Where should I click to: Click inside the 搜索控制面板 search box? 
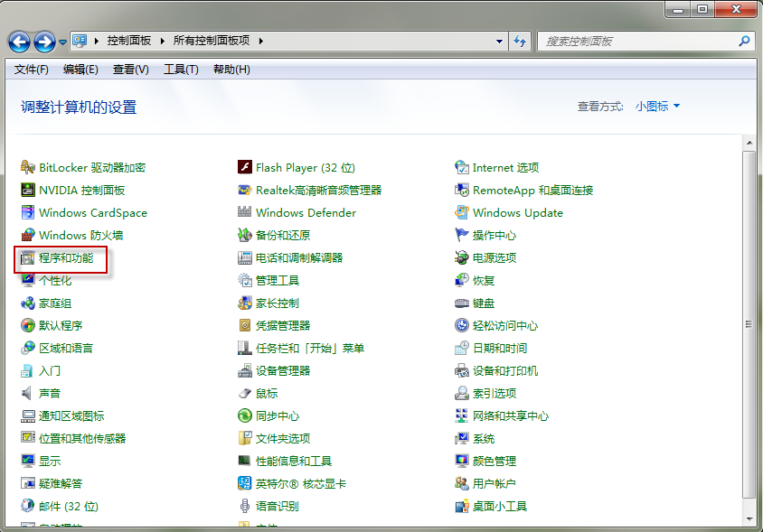[x=637, y=42]
